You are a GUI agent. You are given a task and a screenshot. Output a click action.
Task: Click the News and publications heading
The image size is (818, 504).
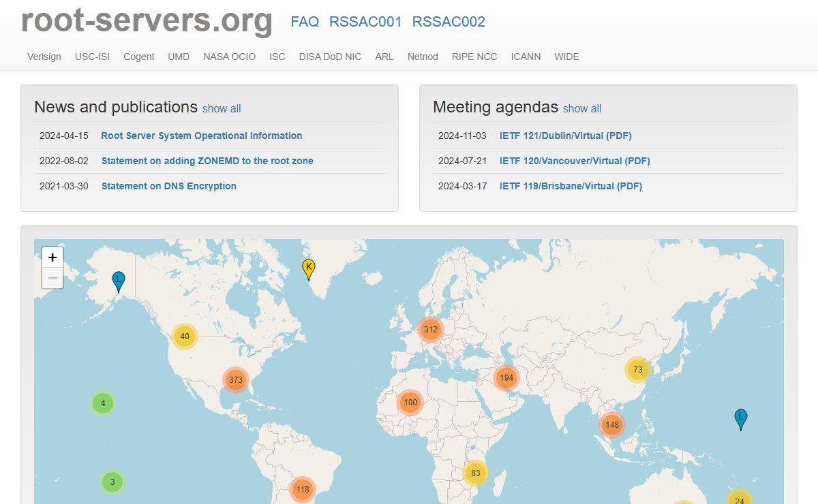pos(116,107)
